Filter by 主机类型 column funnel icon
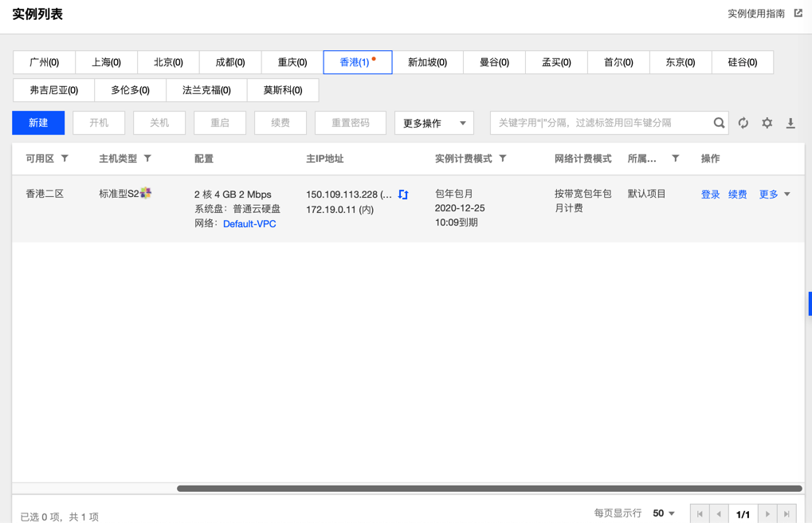The width and height of the screenshot is (812, 523). 147,158
